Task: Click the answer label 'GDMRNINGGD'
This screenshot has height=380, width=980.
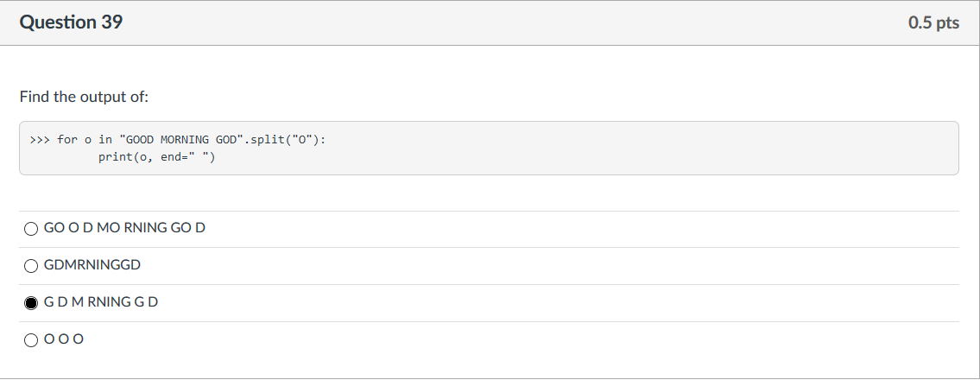Action: click(92, 265)
